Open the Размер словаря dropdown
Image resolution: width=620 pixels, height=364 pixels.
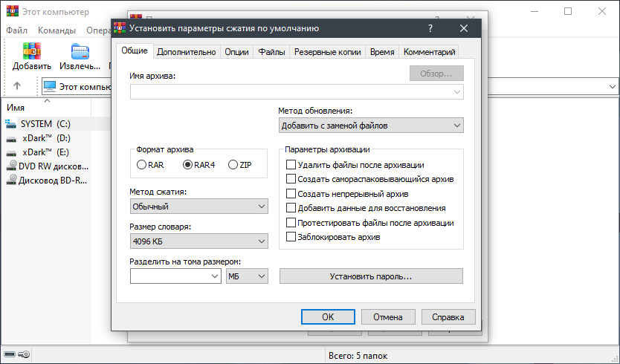pos(199,241)
